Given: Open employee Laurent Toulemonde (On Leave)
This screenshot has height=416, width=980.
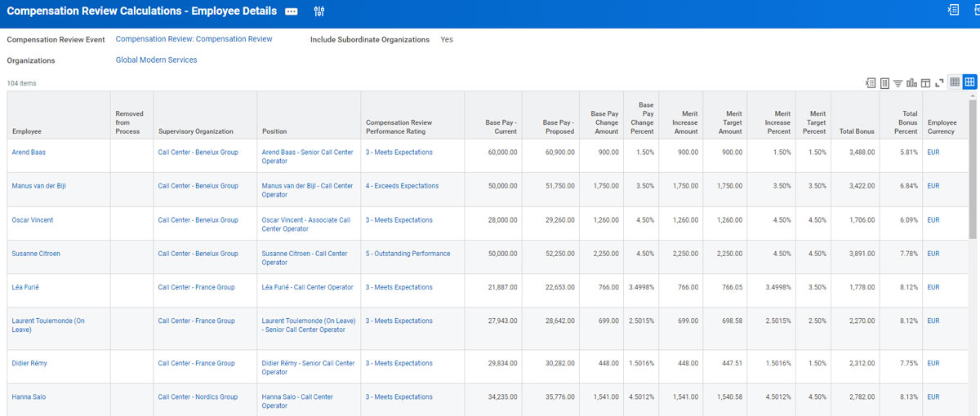Looking at the screenshot, I should (48, 325).
